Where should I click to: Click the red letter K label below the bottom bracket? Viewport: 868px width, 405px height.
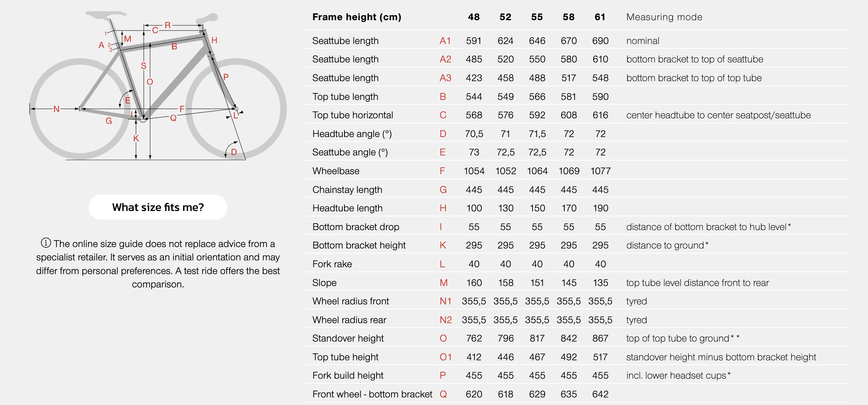[x=136, y=138]
